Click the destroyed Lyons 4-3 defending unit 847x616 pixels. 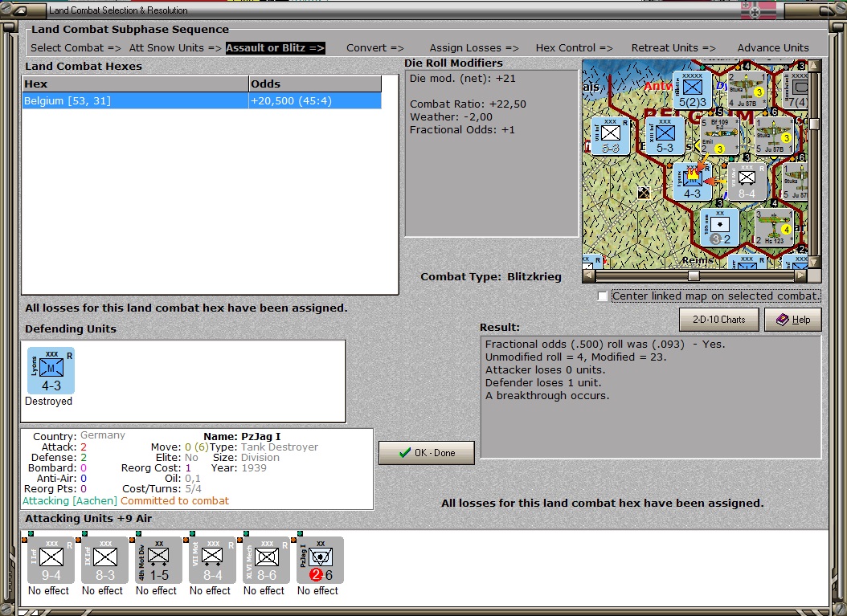pos(51,371)
